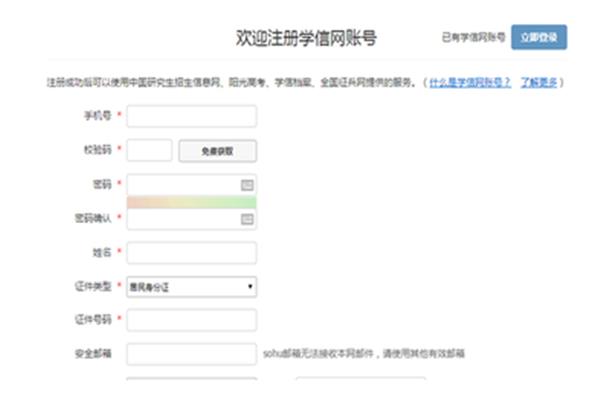Click the sohu mailbox notice text
Image resolution: width=600 pixels, height=400 pixels.
364,353
